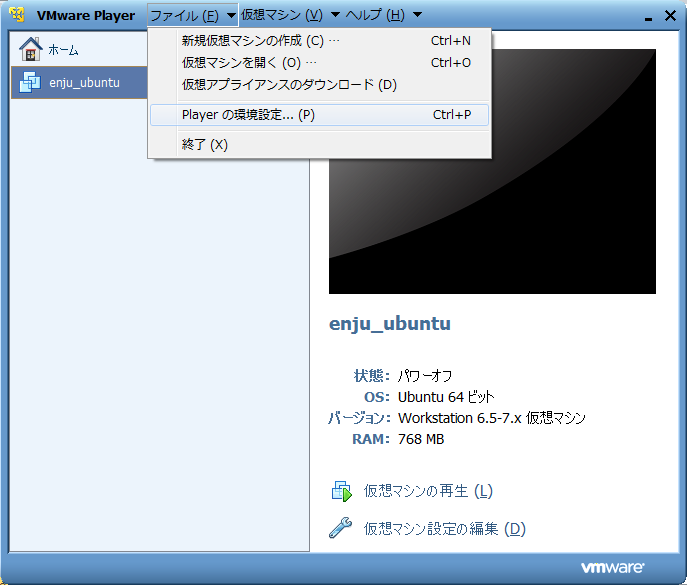Select 仮想アプライアンスのダウンロード (D)

tap(319, 85)
